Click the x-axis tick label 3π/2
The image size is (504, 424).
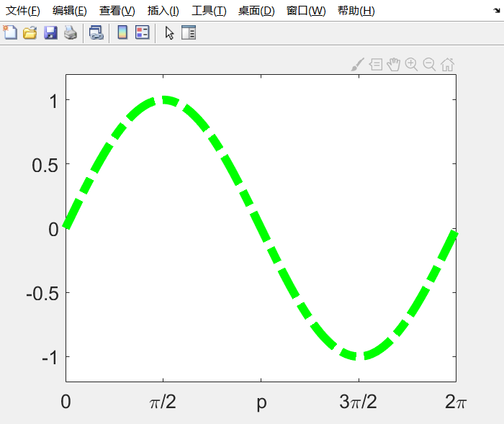[358, 402]
